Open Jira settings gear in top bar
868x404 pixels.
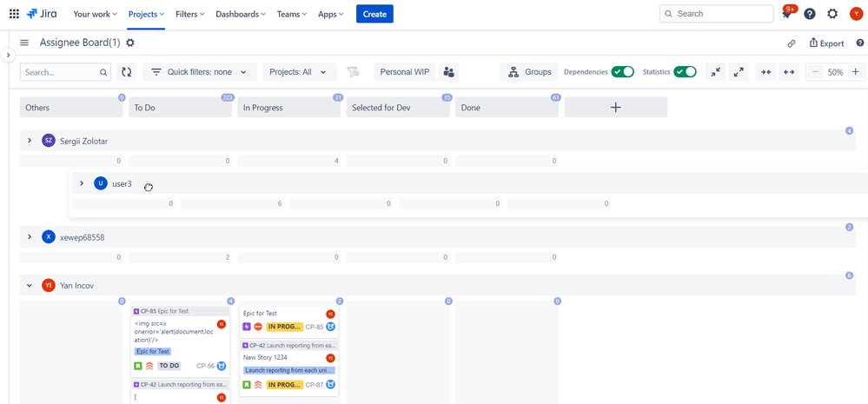(x=832, y=15)
